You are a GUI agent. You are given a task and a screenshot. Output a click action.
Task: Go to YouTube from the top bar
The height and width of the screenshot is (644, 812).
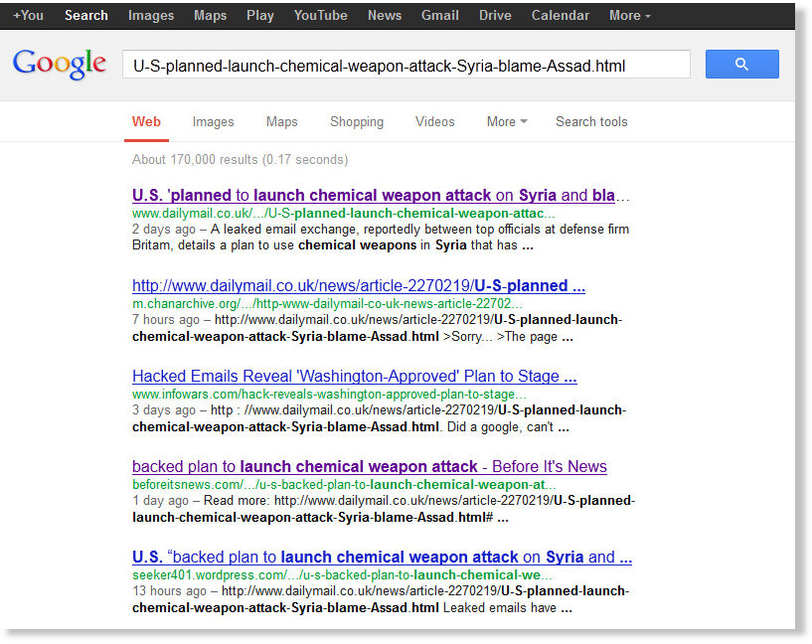321,16
